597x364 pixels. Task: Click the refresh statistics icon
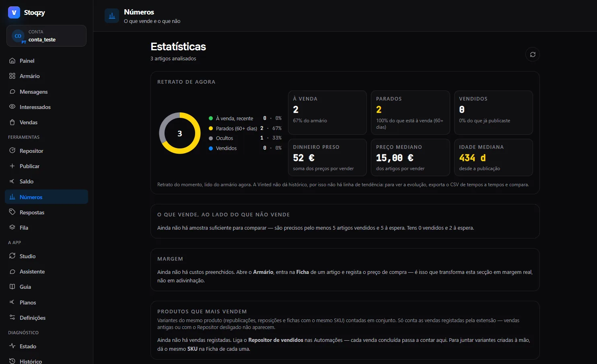(x=533, y=54)
